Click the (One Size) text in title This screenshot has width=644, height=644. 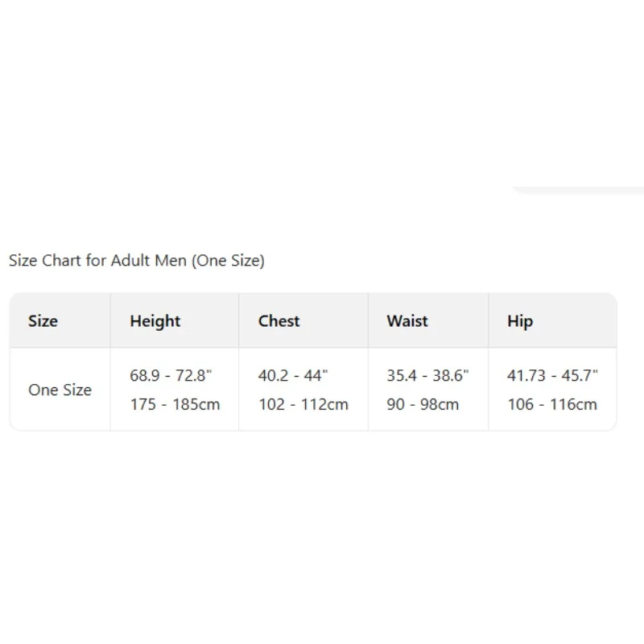(229, 260)
